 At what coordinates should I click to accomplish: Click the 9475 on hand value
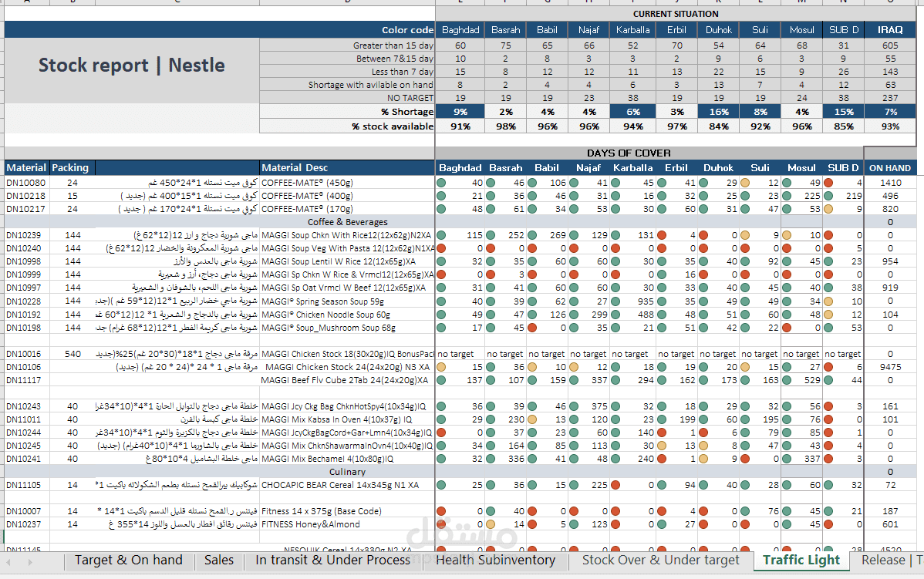click(x=890, y=368)
